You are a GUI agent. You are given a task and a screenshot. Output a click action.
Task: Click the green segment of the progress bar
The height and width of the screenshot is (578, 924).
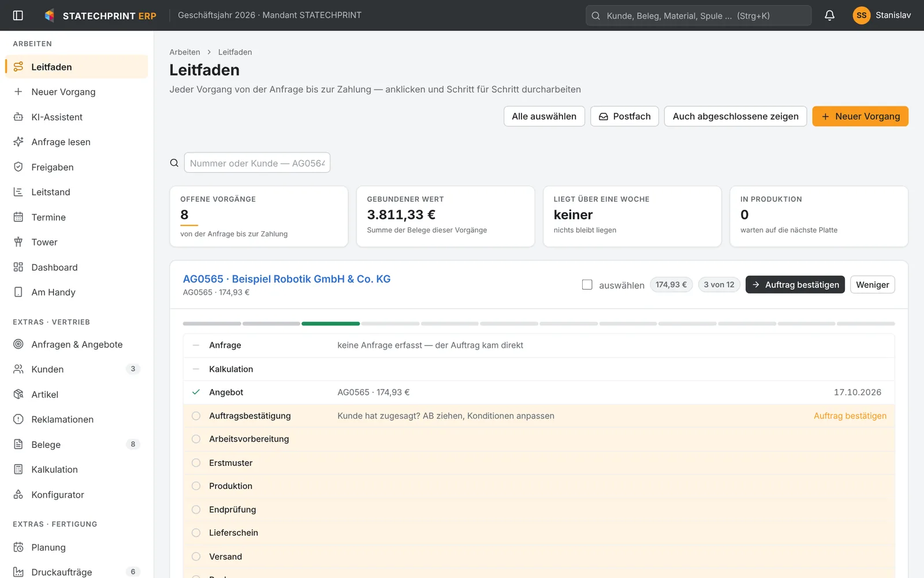pos(330,324)
